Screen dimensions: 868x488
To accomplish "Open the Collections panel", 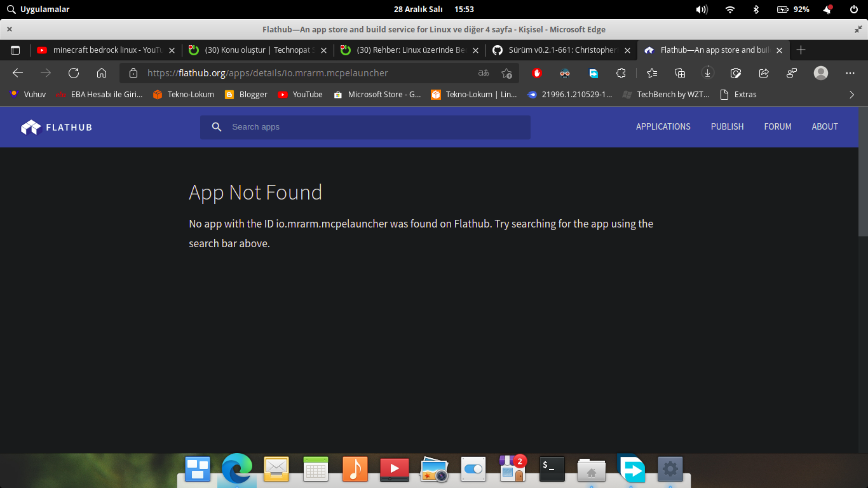I will pyautogui.click(x=680, y=73).
